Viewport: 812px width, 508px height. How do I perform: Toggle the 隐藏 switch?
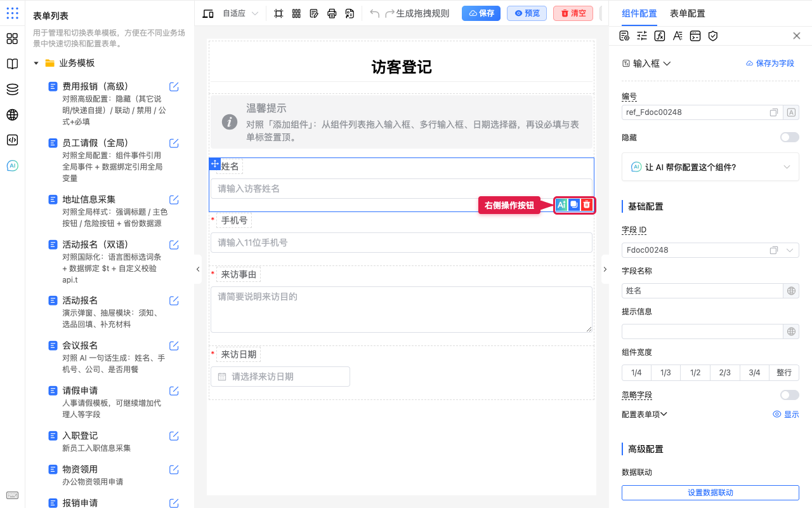tap(790, 137)
